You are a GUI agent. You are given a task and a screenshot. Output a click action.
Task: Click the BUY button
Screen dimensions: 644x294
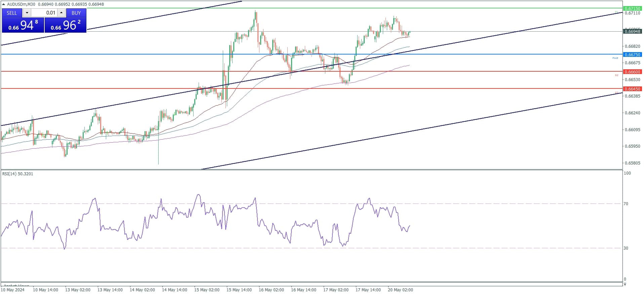[76, 13]
